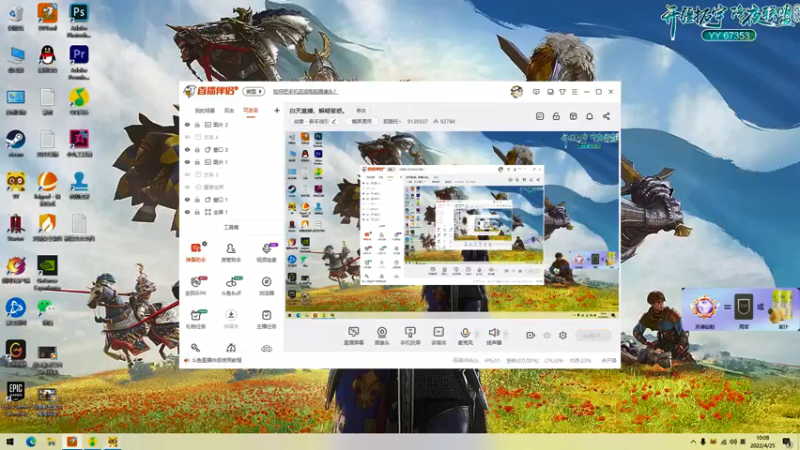Open Photoshop desktop shortcut
This screenshot has height=450, width=800.
point(79,21)
